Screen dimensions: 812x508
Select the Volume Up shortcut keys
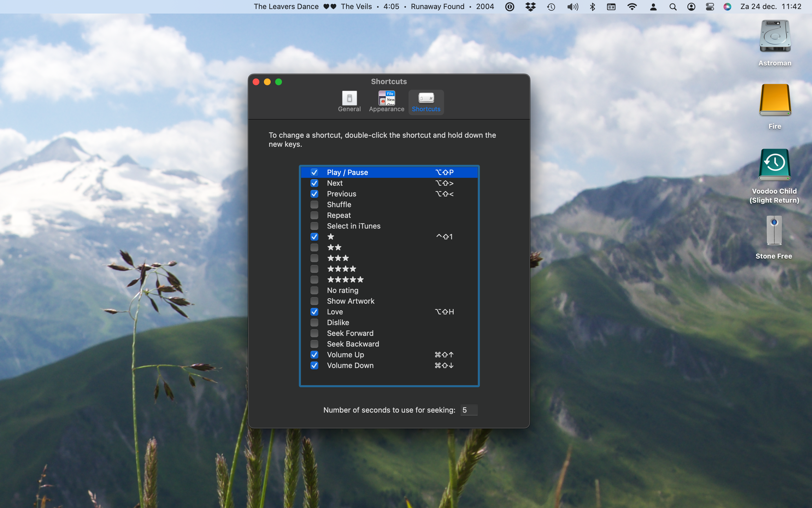pyautogui.click(x=444, y=355)
